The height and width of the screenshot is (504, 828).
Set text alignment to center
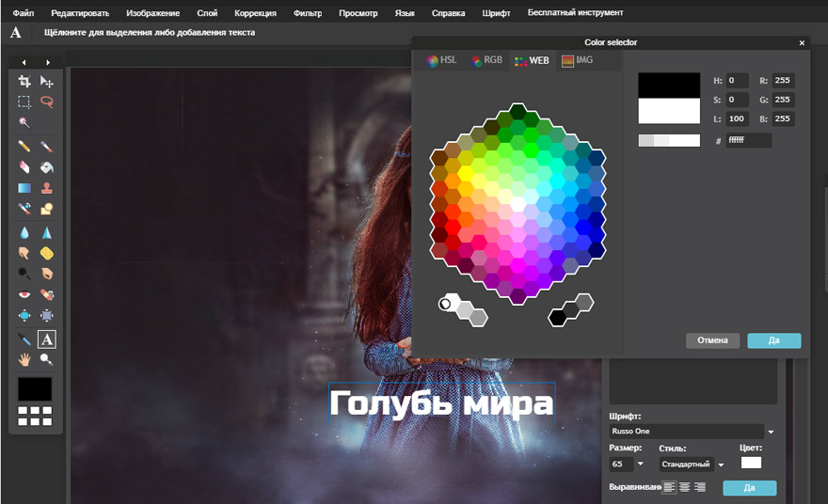tap(684, 487)
